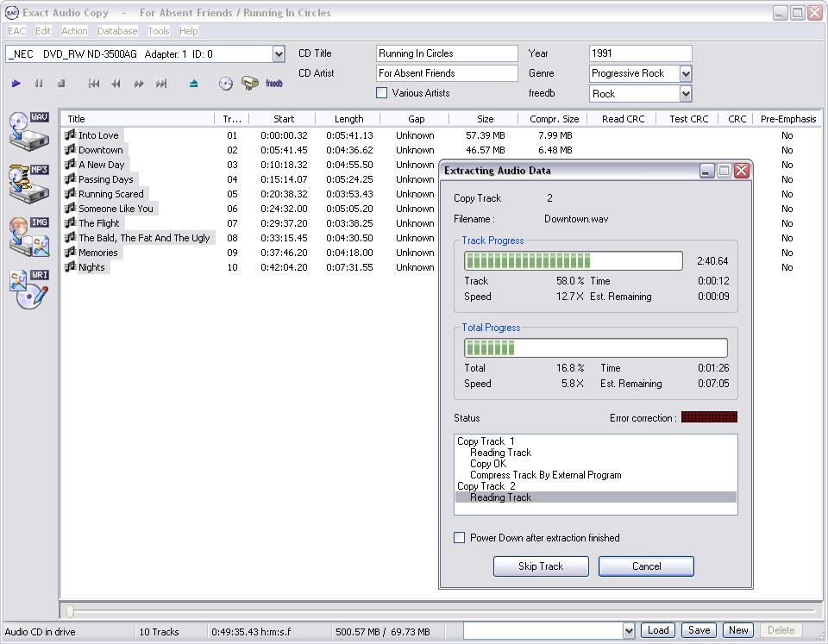Viewport: 828px width, 644px height.
Task: Click the Compr. Size column header
Action: 554,119
